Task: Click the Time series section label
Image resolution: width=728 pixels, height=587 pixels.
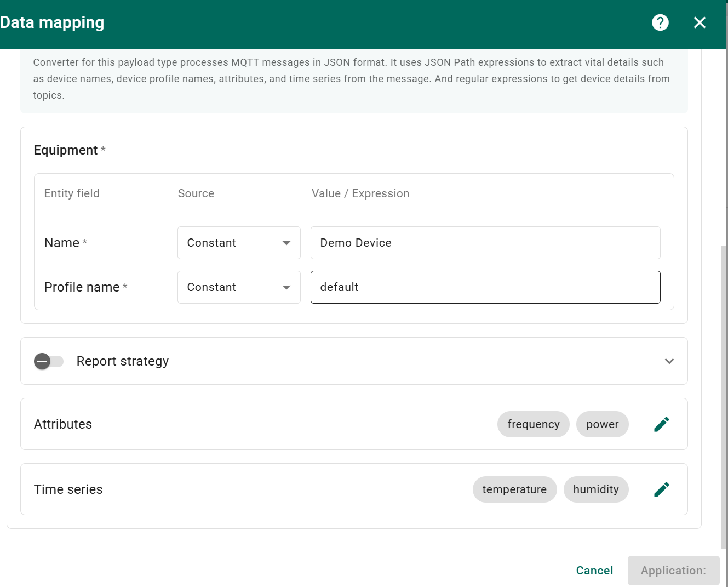Action: click(x=68, y=489)
